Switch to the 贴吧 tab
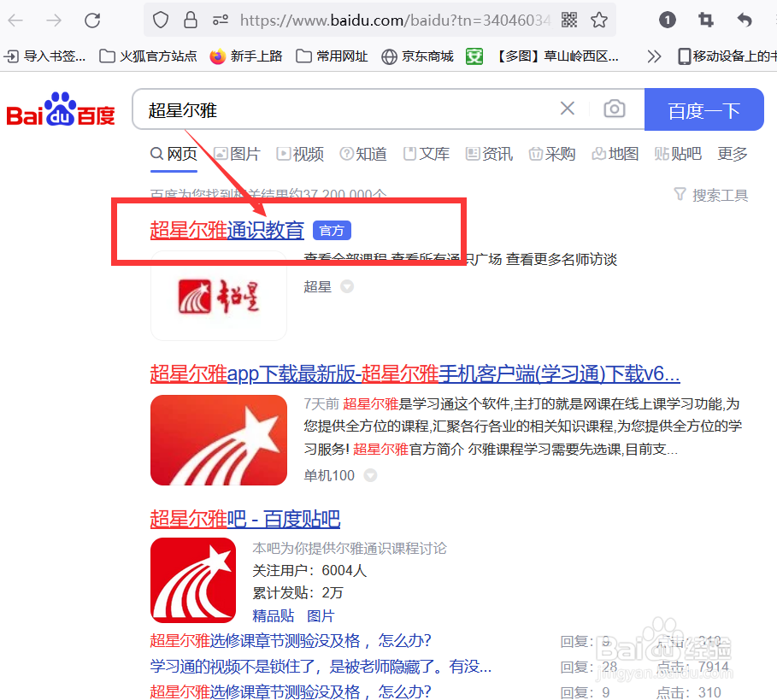Screen dimensions: 777x700 (679, 154)
